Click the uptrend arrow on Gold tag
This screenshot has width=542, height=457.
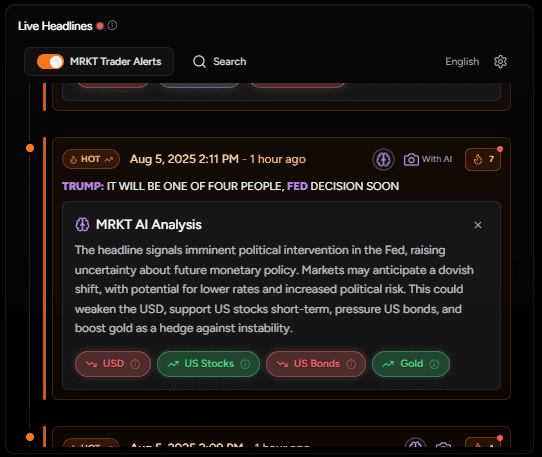(x=388, y=364)
